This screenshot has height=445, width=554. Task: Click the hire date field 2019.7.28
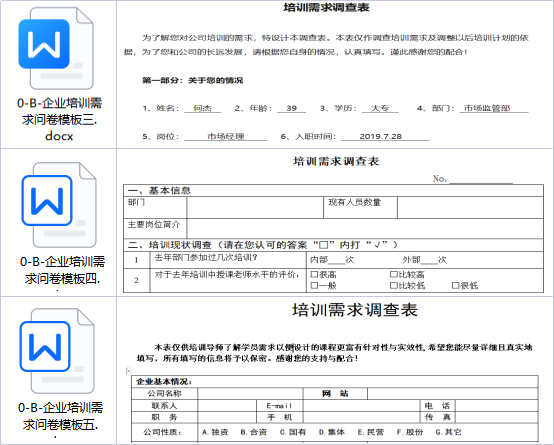coord(385,136)
